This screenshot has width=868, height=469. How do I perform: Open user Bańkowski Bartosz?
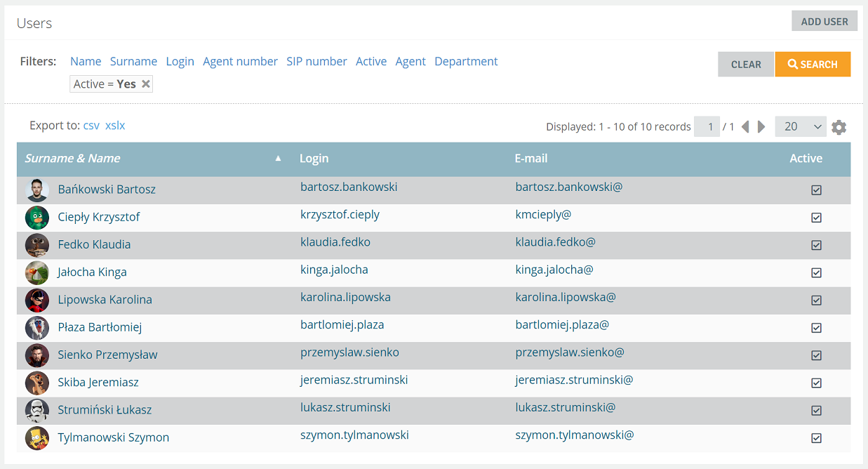pos(107,190)
